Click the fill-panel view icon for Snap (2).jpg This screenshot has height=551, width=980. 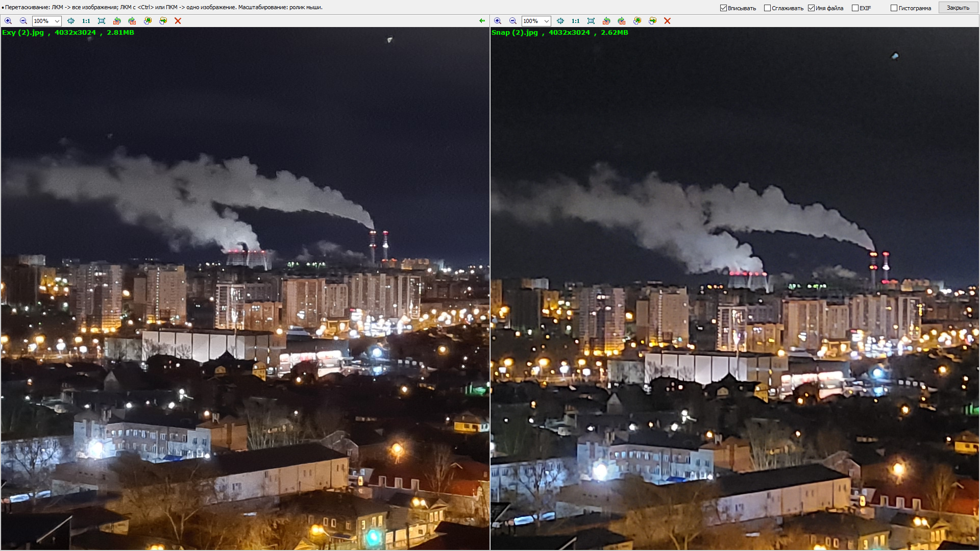click(x=591, y=21)
